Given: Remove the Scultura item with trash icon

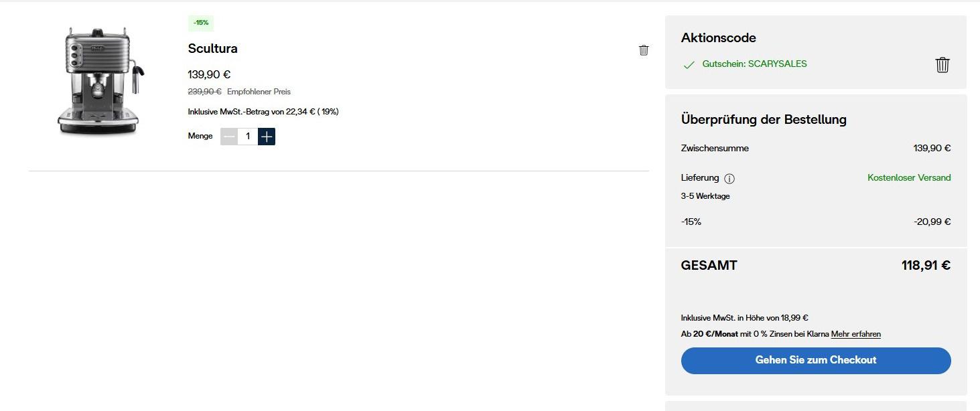Looking at the screenshot, I should click(x=644, y=50).
